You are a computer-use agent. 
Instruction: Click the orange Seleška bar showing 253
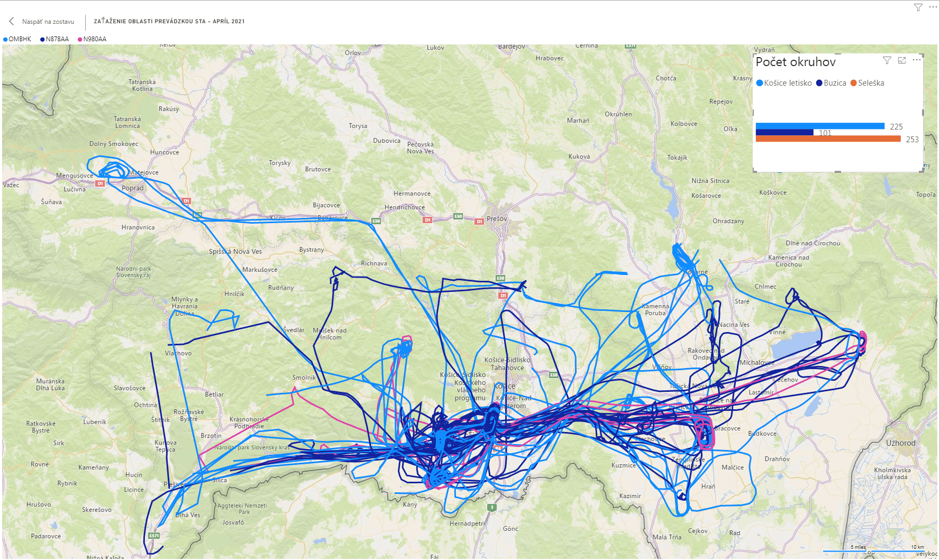(x=828, y=139)
